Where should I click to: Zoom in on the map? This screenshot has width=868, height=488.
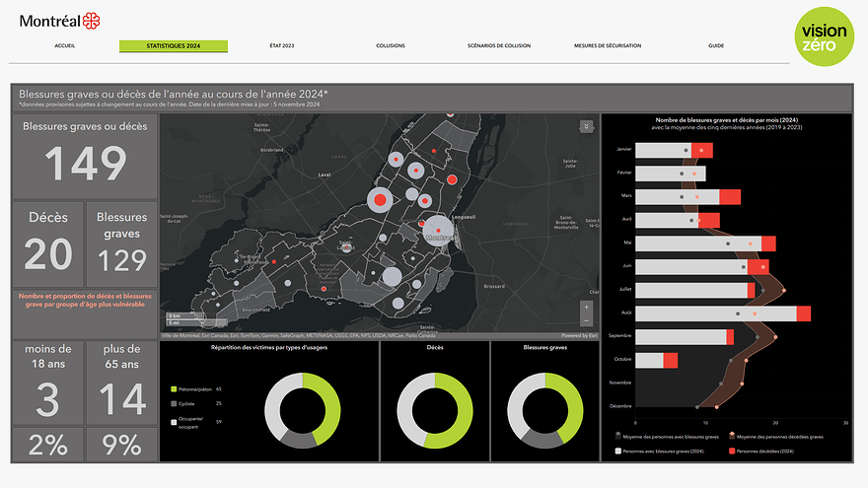586,307
